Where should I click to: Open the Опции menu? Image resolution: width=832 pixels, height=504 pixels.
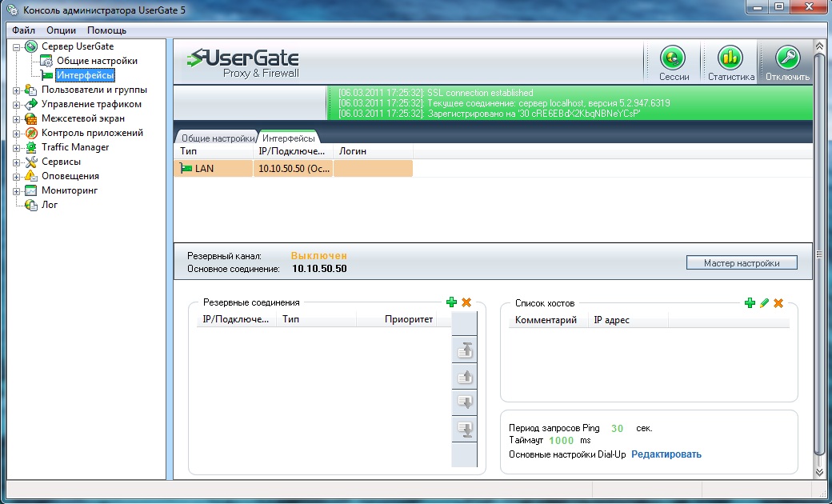61,30
